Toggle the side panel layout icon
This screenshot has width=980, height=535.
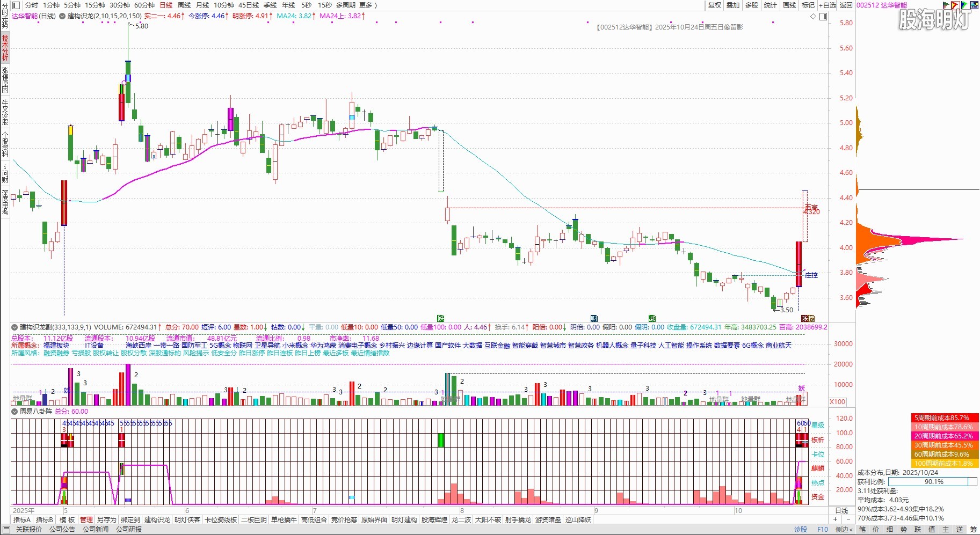tap(823, 17)
